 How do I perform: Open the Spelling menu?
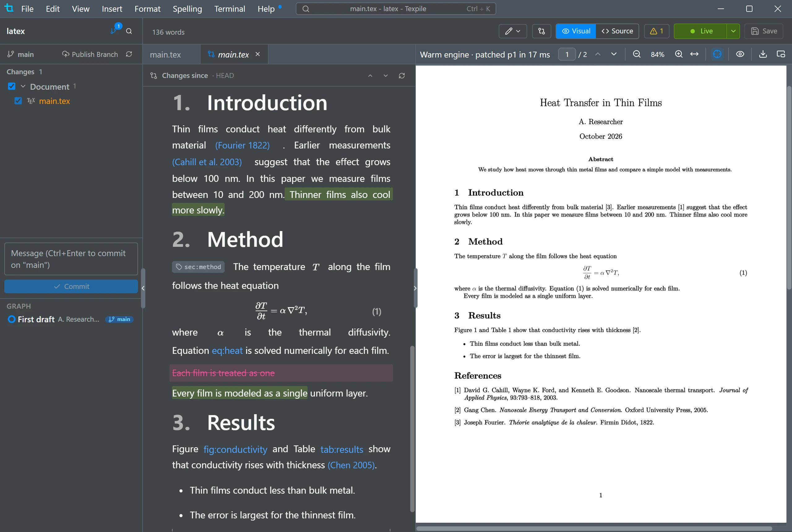point(187,9)
